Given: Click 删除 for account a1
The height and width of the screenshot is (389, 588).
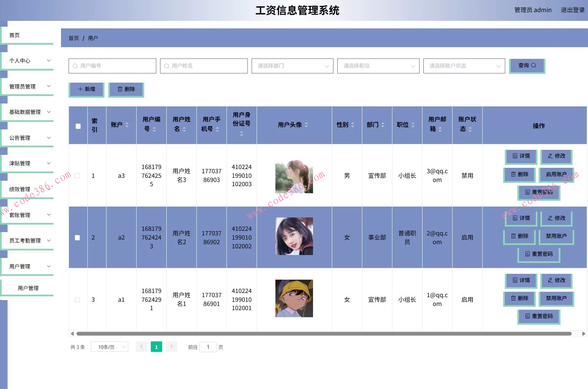Looking at the screenshot, I should point(519,298).
